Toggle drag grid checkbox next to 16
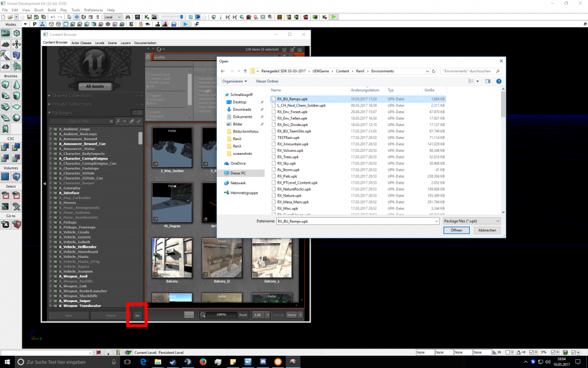The width and height of the screenshot is (588, 368). (x=507, y=352)
